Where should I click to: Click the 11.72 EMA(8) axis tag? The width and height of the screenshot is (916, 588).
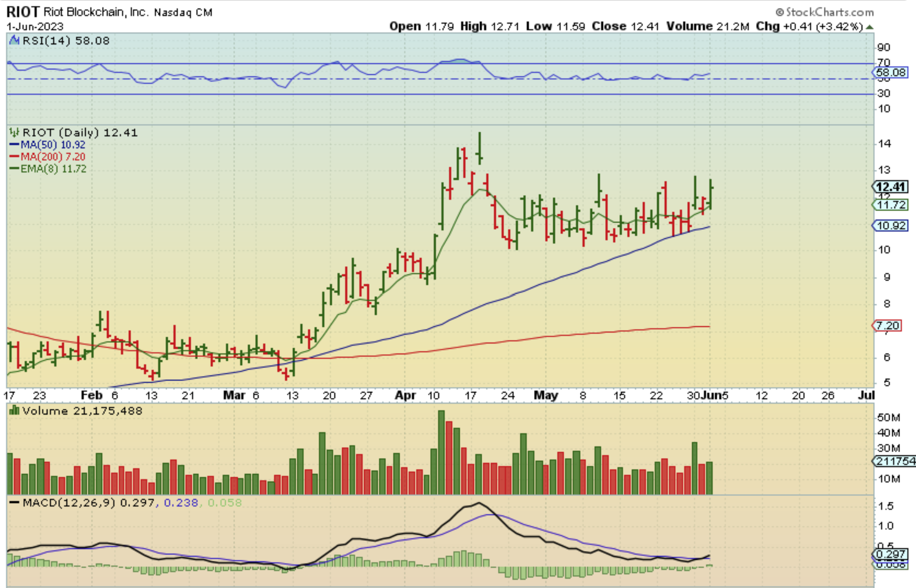[891, 205]
